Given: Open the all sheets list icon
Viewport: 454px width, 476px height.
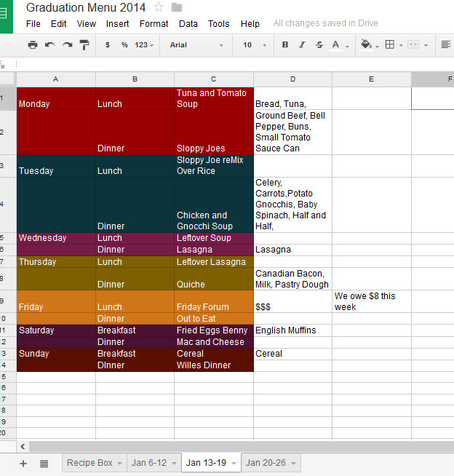Looking at the screenshot, I should pos(44,464).
